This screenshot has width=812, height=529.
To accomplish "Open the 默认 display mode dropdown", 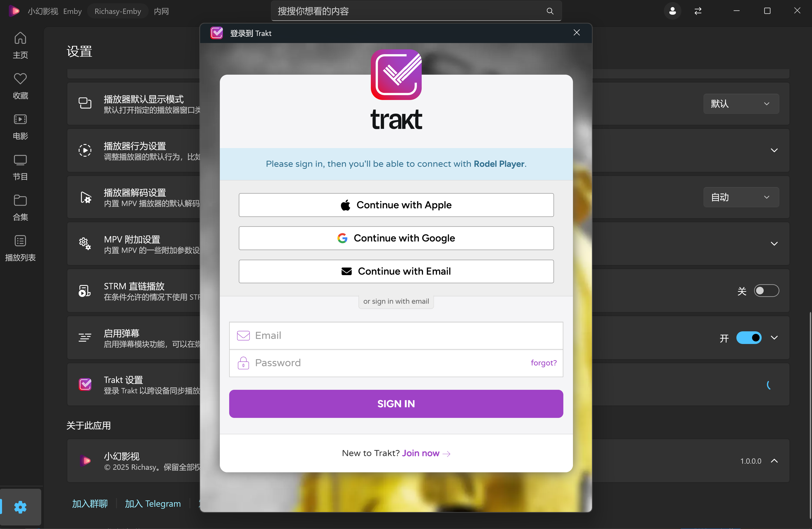I will coord(741,104).
